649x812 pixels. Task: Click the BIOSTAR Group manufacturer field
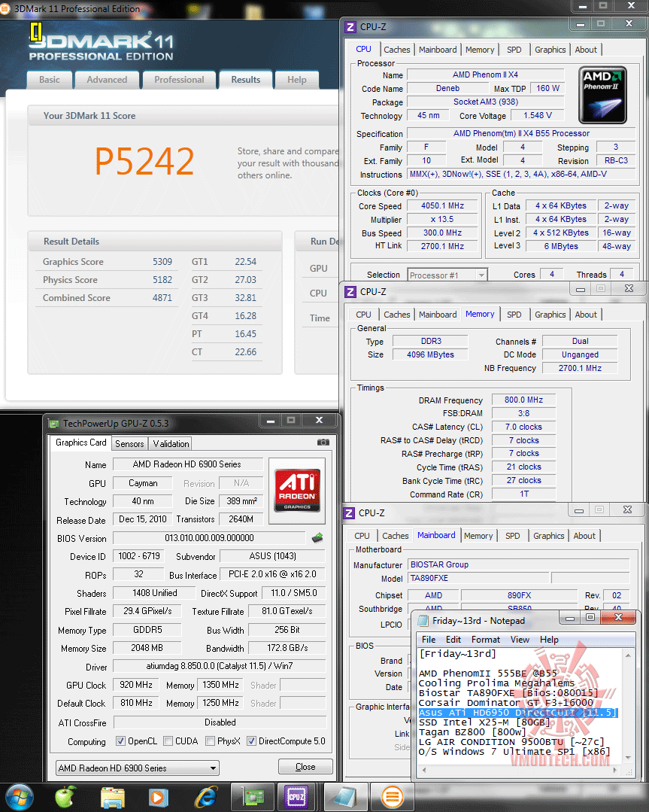[518, 564]
